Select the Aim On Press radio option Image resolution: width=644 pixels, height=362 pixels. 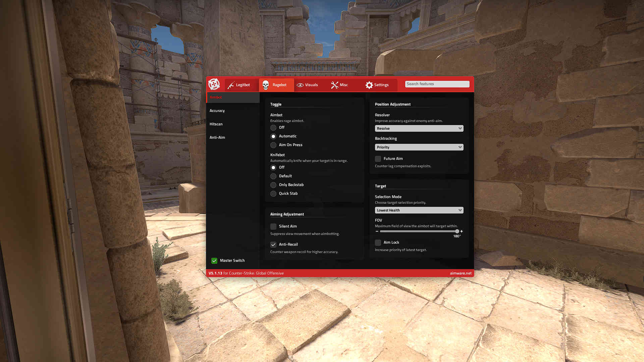[273, 145]
